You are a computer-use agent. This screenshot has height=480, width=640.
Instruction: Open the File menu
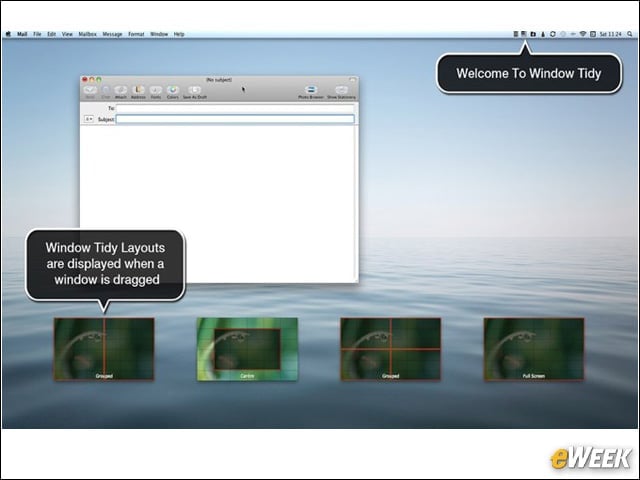click(x=37, y=34)
